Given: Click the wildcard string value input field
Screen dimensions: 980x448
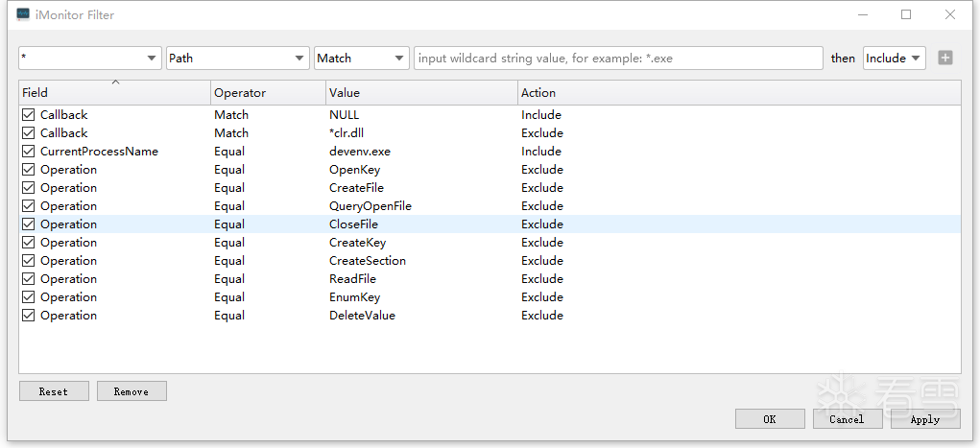Looking at the screenshot, I should point(618,59).
